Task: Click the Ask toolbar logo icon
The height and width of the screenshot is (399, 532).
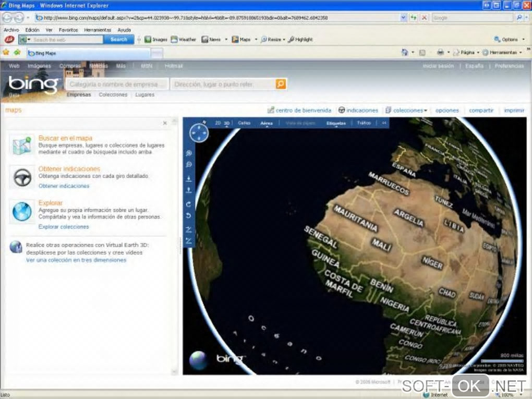Action: click(9, 40)
